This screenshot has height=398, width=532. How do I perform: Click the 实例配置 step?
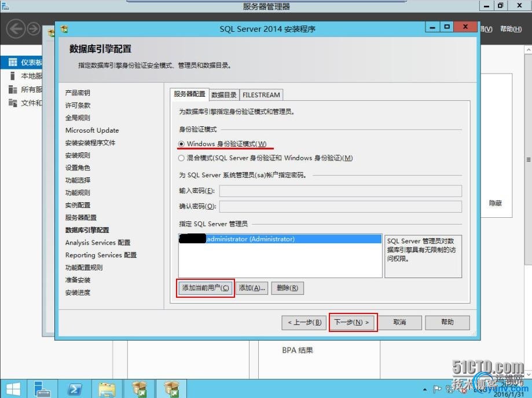78,205
